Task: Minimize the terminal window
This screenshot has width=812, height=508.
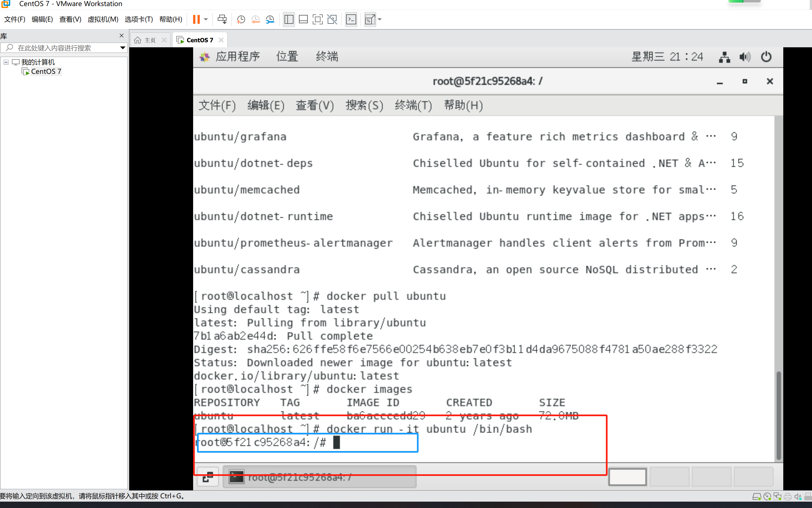Action: coord(720,82)
